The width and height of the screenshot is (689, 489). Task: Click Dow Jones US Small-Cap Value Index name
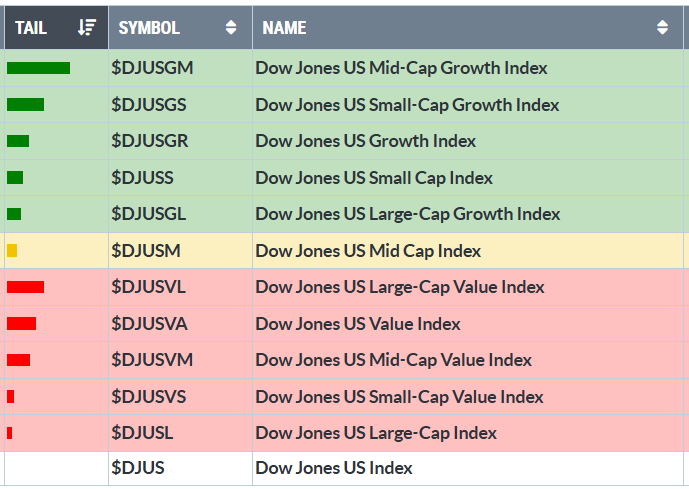[399, 397]
